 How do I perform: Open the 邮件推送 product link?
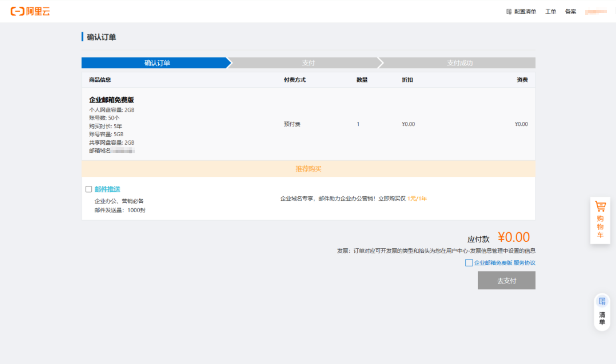[107, 189]
